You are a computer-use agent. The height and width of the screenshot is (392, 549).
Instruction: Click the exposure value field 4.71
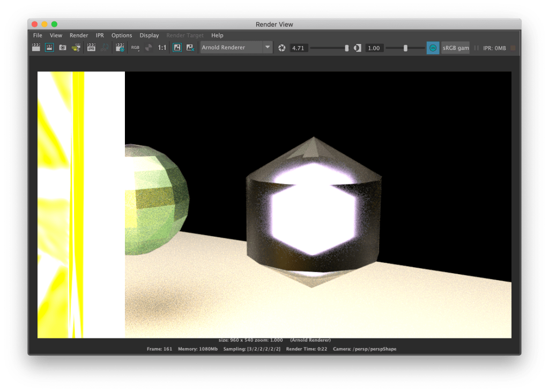(298, 48)
